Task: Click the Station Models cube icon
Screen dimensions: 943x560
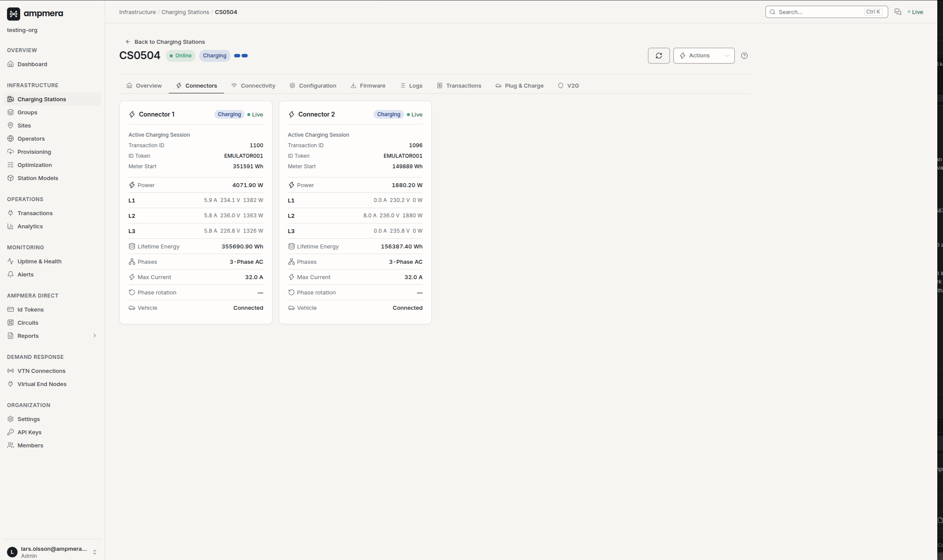Action: 11,178
